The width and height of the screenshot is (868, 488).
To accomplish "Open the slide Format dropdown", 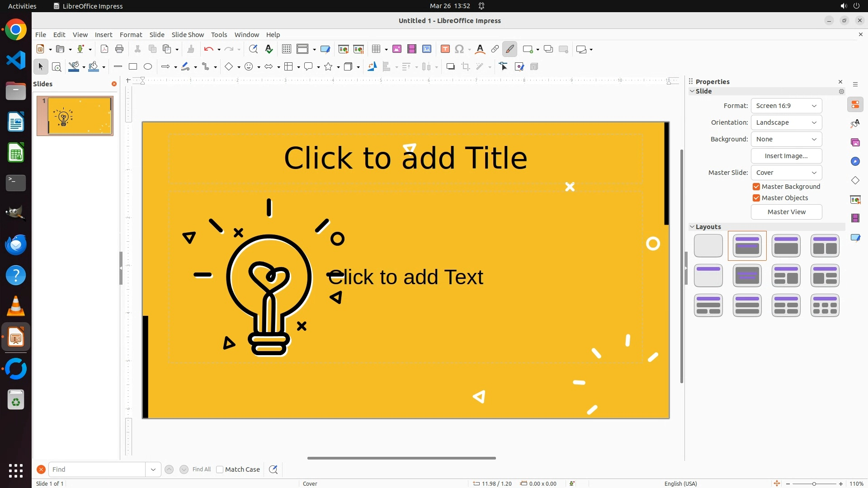I will click(786, 106).
